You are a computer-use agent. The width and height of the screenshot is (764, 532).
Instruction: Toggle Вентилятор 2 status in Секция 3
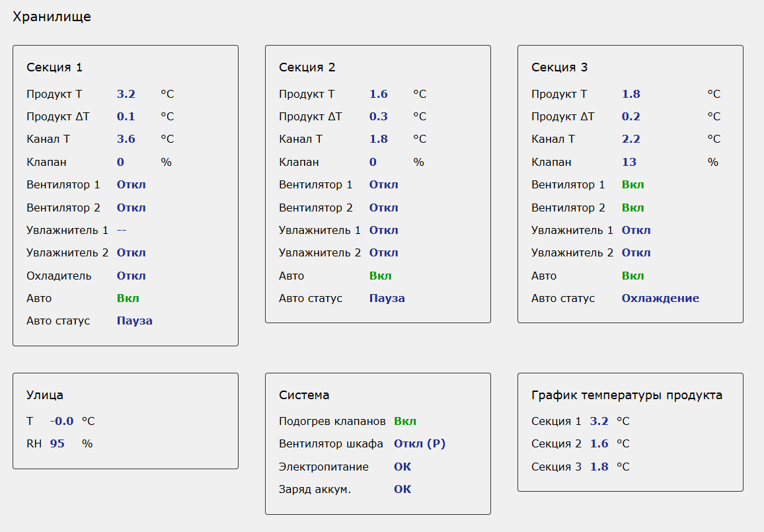[632, 208]
